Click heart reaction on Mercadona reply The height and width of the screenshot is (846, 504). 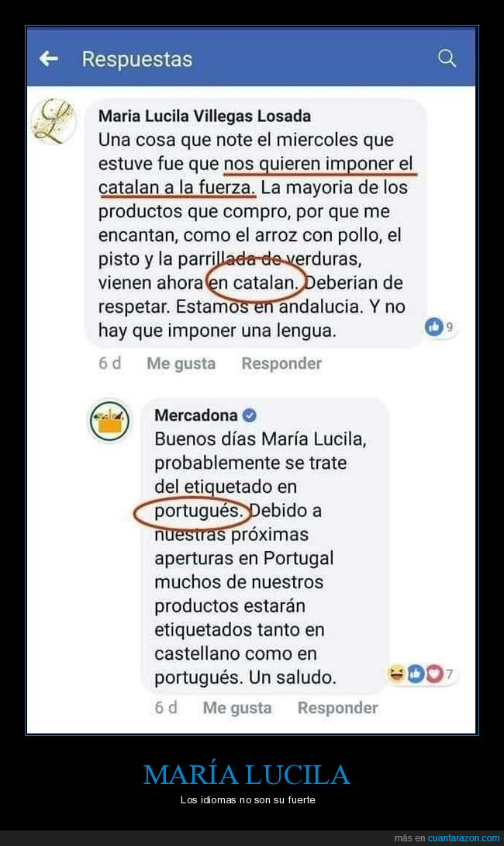[434, 674]
